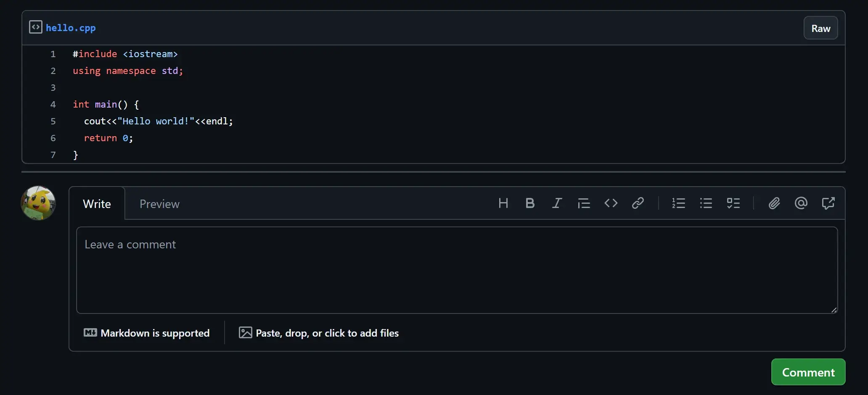Click the attach files paperclip icon

coord(774,203)
